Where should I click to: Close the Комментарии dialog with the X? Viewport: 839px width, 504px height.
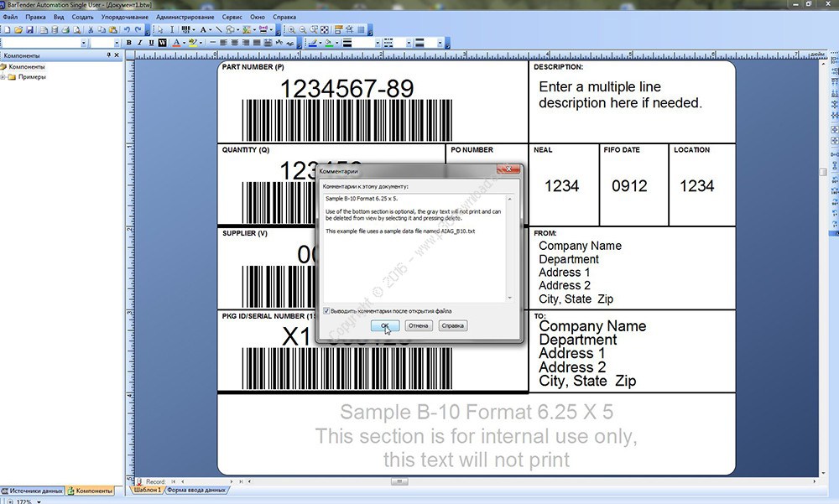[508, 169]
